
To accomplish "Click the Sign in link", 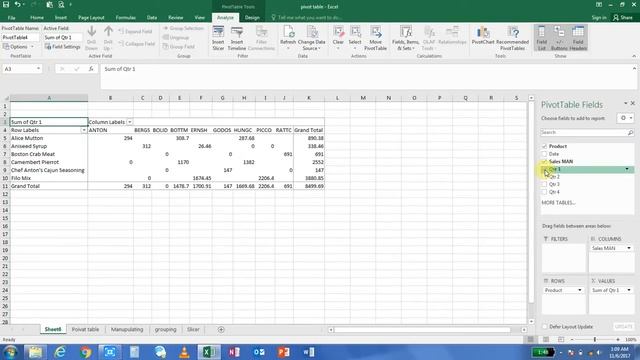I will 599,18.
